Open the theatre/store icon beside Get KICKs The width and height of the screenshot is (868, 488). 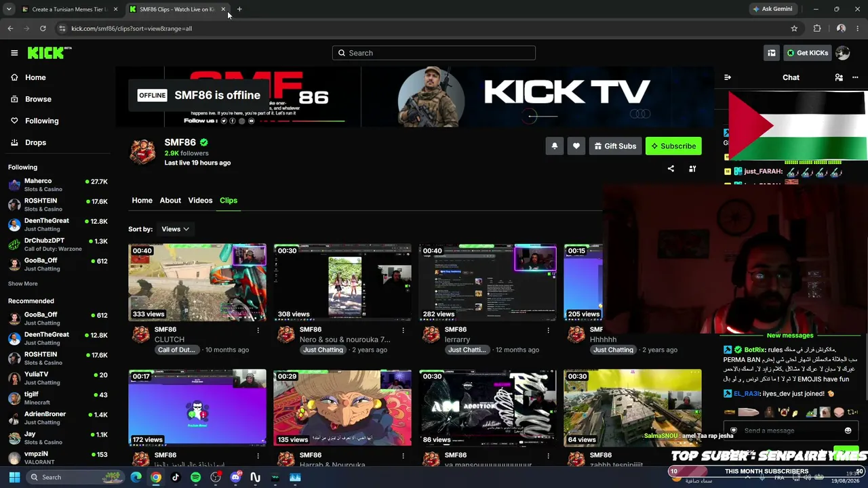pyautogui.click(x=772, y=53)
